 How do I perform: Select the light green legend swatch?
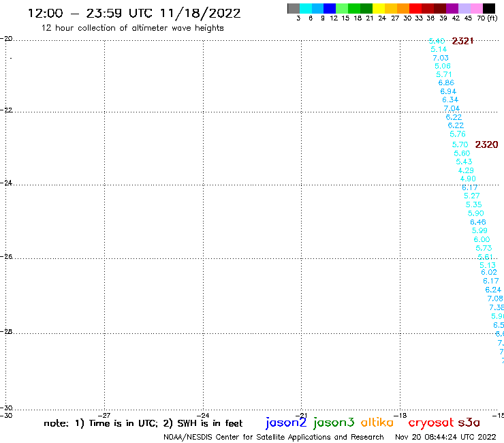pyautogui.click(x=342, y=8)
